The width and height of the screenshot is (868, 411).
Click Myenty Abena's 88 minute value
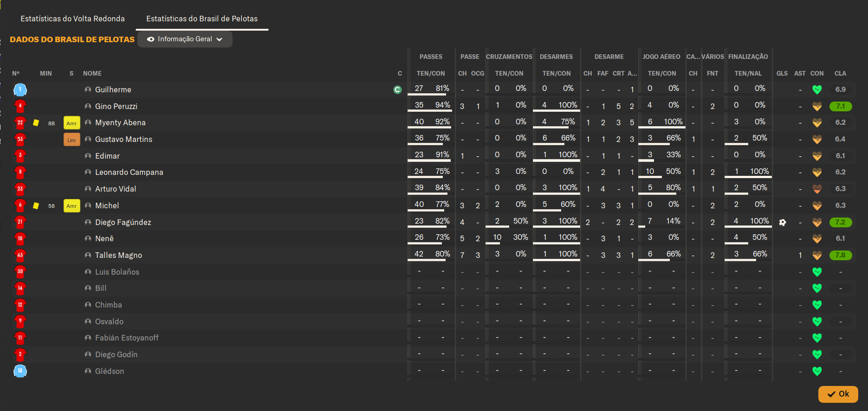[x=52, y=123]
